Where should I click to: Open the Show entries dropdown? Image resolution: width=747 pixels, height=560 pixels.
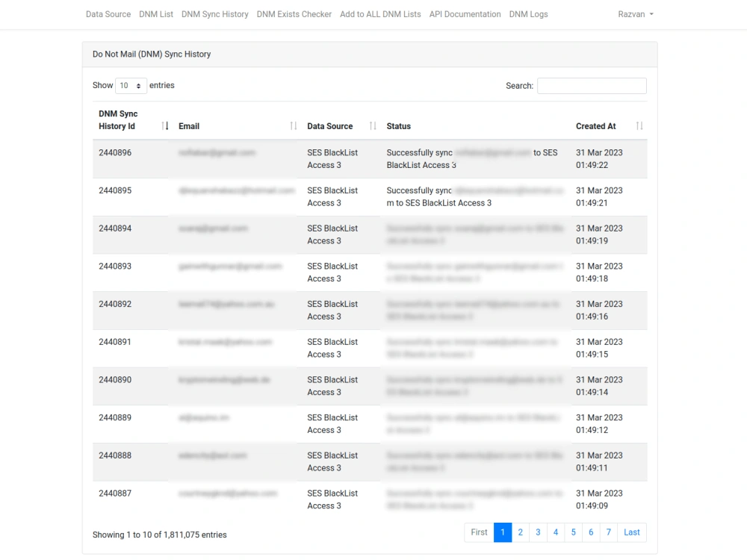pos(131,85)
